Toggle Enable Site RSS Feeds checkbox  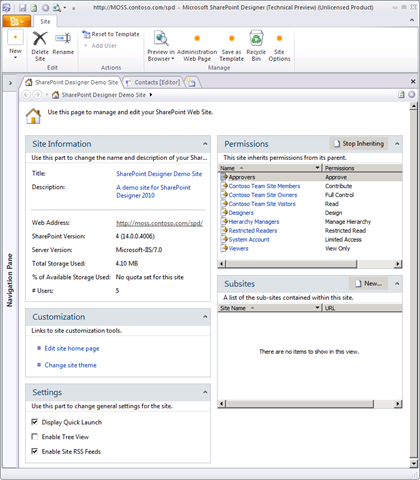34,451
